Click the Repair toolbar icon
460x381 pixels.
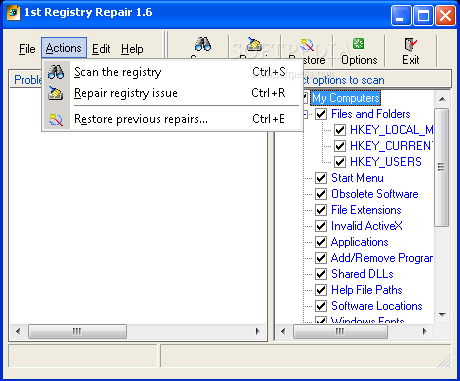click(254, 44)
